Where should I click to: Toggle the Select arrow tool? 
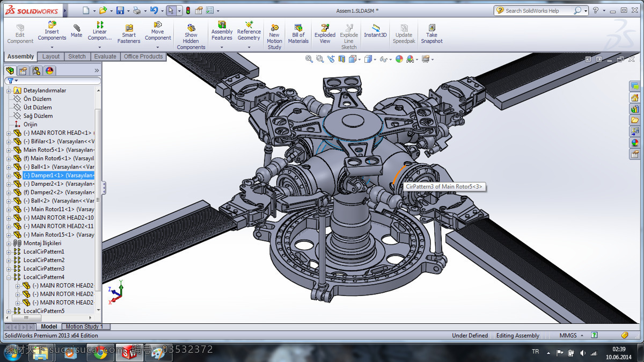[x=170, y=10]
